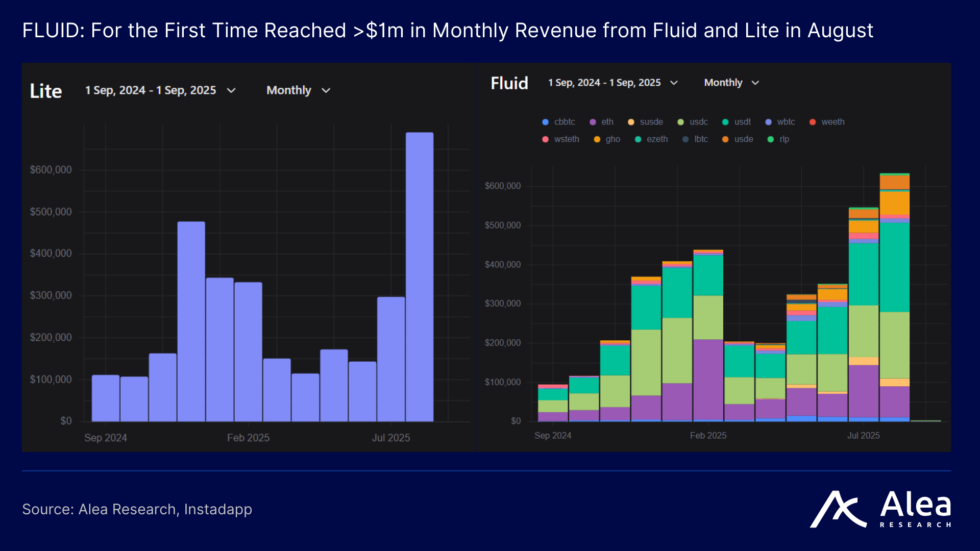Open the Fluid Monthly interval dropdown
Screen dimensions: 980x551
point(731,83)
